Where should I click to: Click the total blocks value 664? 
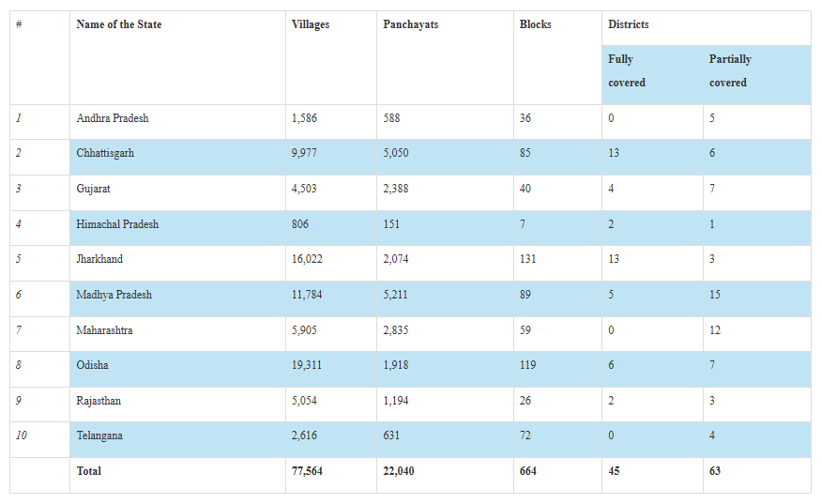click(527, 471)
